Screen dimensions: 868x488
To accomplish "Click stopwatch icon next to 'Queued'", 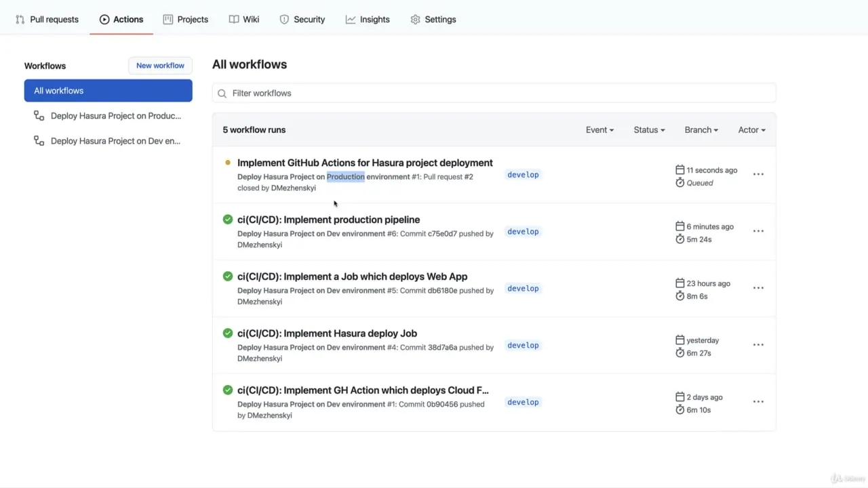I will (x=680, y=183).
